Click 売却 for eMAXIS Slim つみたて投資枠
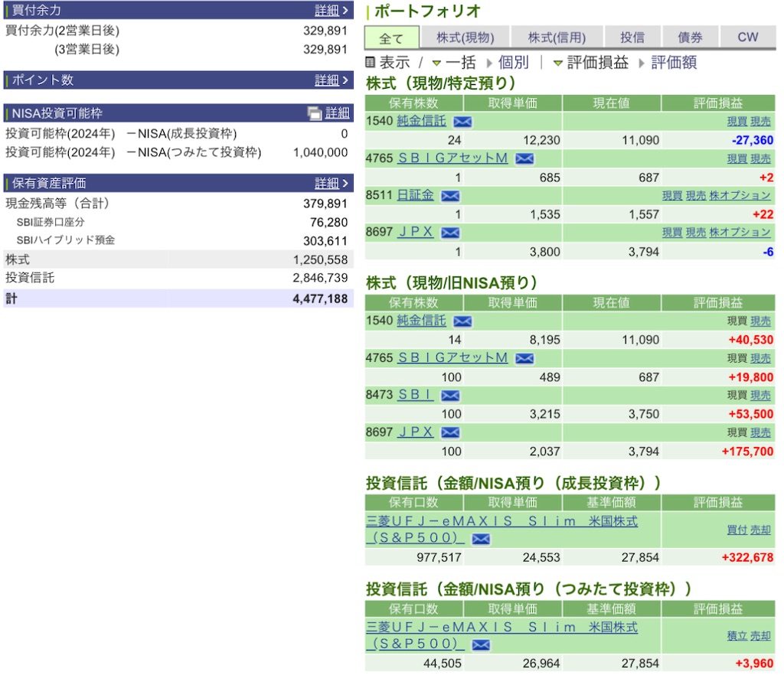784x675 pixels. 760,635
